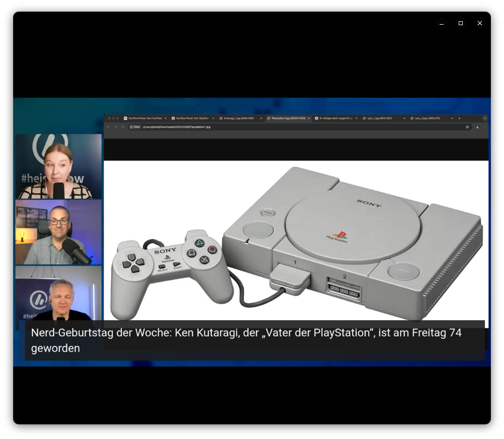Close the quiz_3.jpg tab

pyautogui.click(x=452, y=118)
